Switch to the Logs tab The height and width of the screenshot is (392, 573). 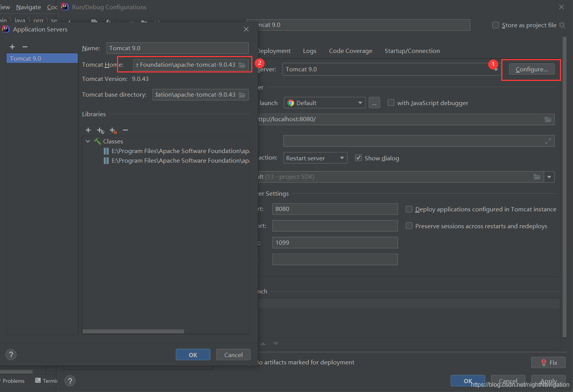(310, 51)
